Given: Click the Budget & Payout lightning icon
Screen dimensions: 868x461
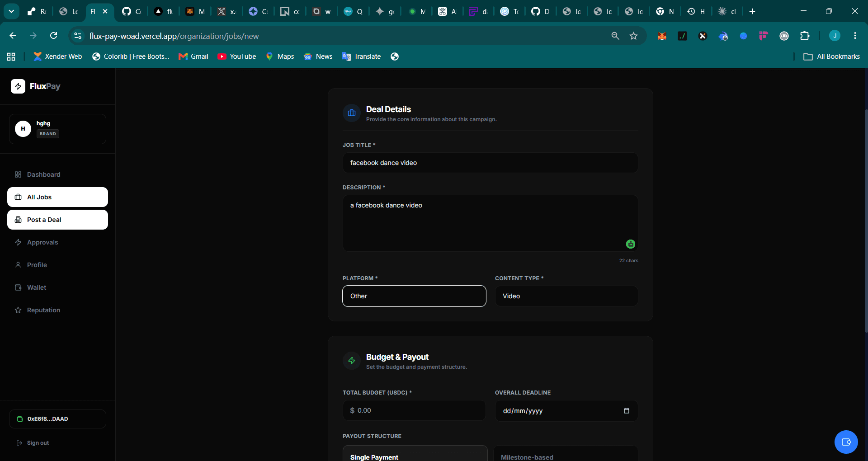Looking at the screenshot, I should point(352,361).
